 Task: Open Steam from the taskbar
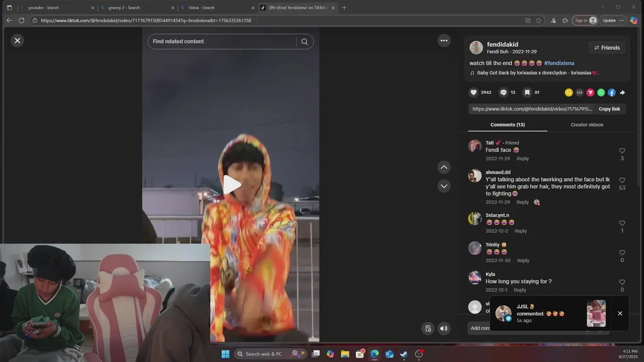tap(404, 354)
